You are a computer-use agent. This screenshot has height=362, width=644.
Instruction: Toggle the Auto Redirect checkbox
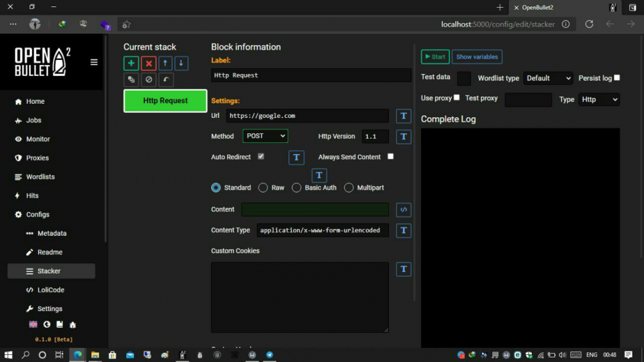[x=261, y=157]
